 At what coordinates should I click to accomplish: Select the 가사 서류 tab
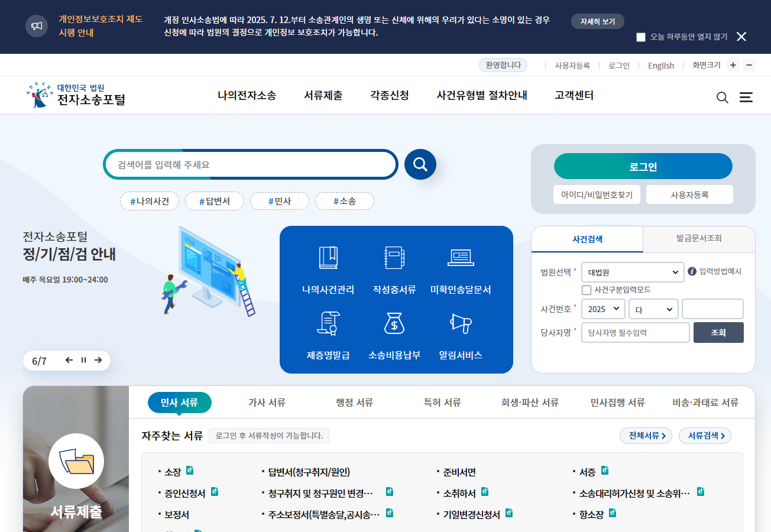[267, 402]
